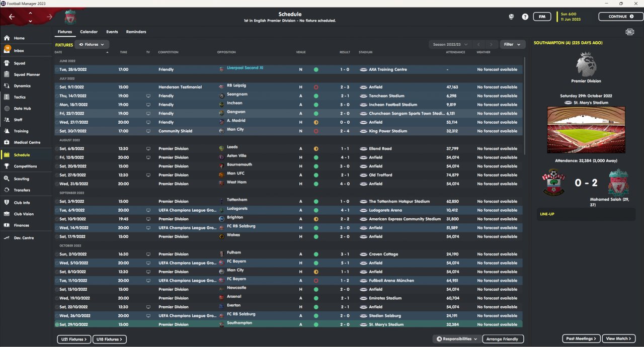This screenshot has height=347, width=644.
Task: Open the FM menu button
Action: 542,17
